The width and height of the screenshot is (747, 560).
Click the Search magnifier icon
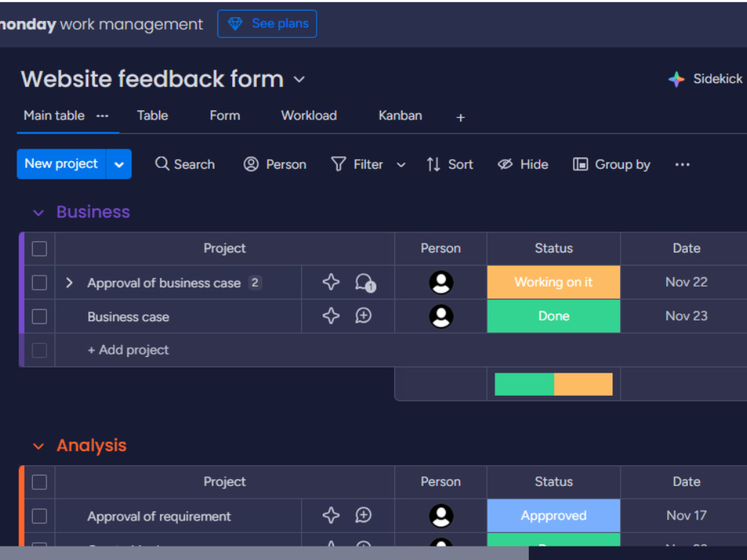[162, 164]
